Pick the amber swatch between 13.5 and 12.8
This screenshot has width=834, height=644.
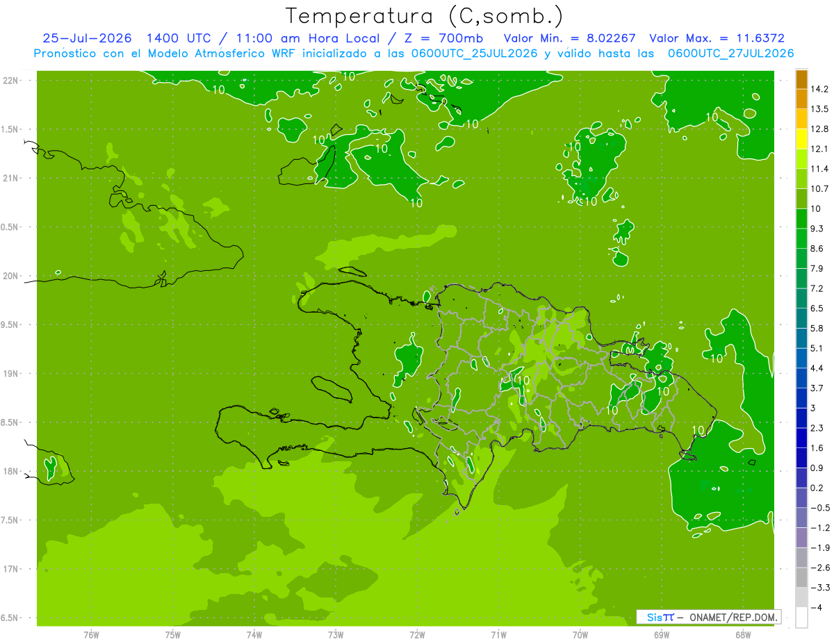[801, 119]
